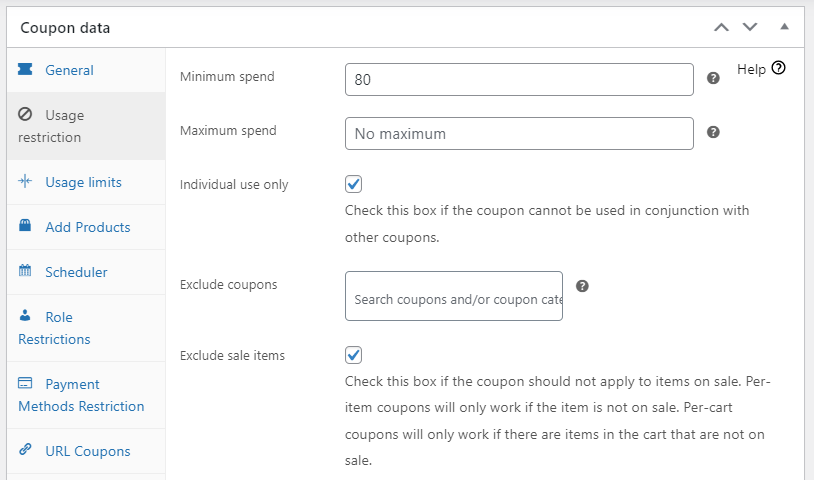814x480 pixels.
Task: Click the description about conjunction with other coupons
Action: point(547,224)
